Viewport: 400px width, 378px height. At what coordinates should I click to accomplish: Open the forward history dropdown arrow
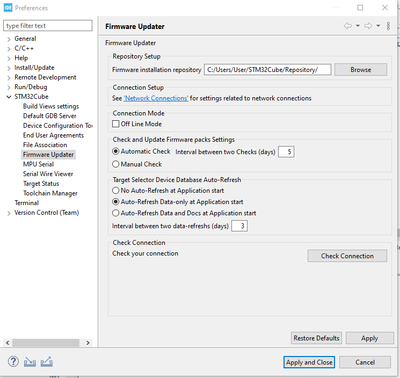pyautogui.click(x=378, y=26)
